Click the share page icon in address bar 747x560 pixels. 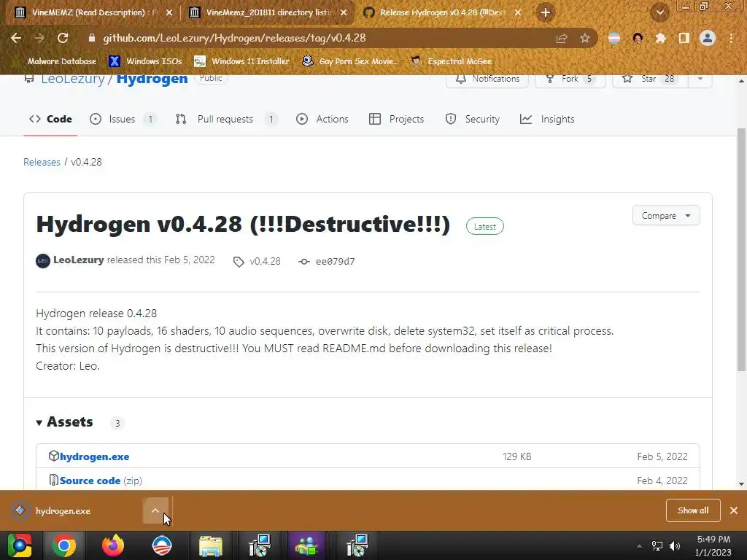point(562,38)
